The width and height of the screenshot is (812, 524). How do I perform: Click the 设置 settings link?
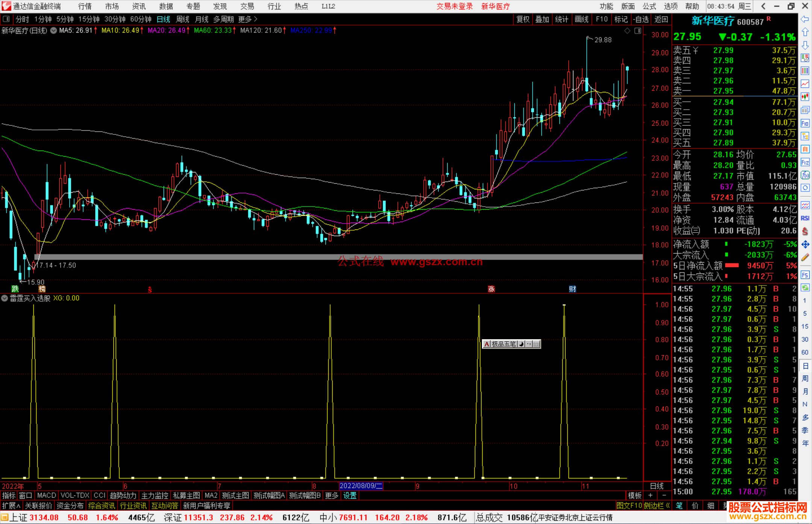(x=350, y=495)
